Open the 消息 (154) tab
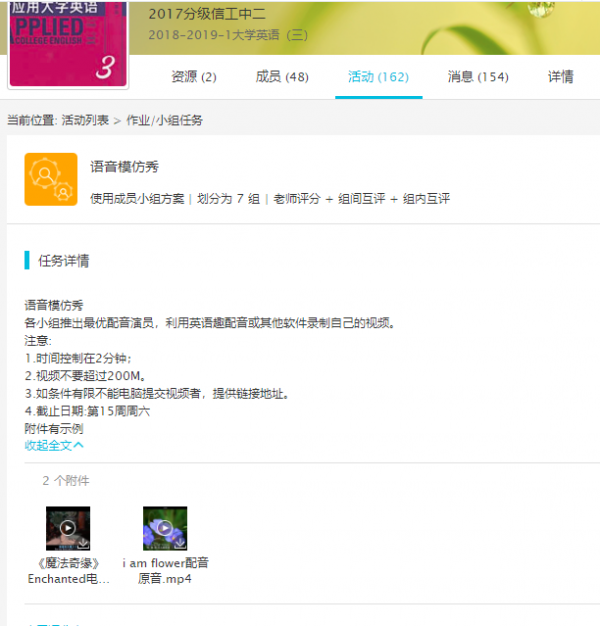 (478, 77)
